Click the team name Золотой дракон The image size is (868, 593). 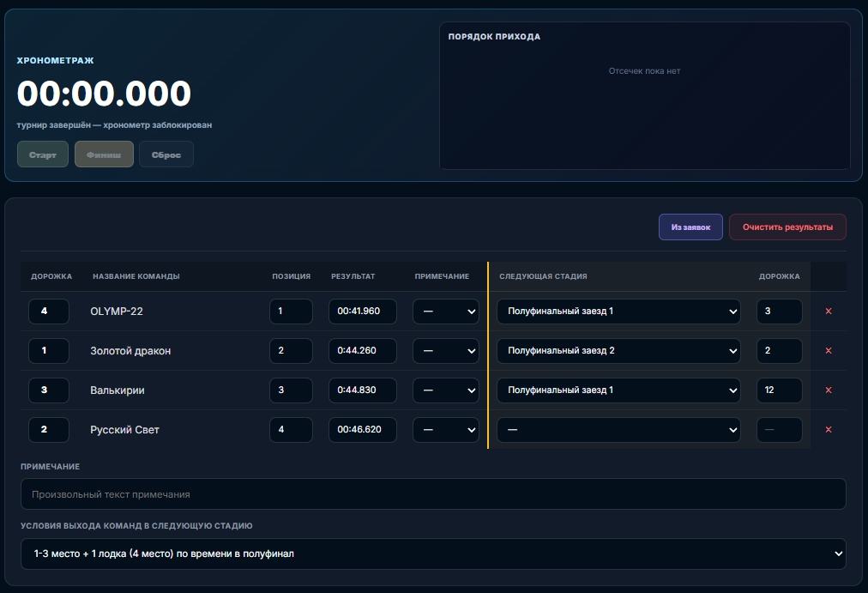130,351
